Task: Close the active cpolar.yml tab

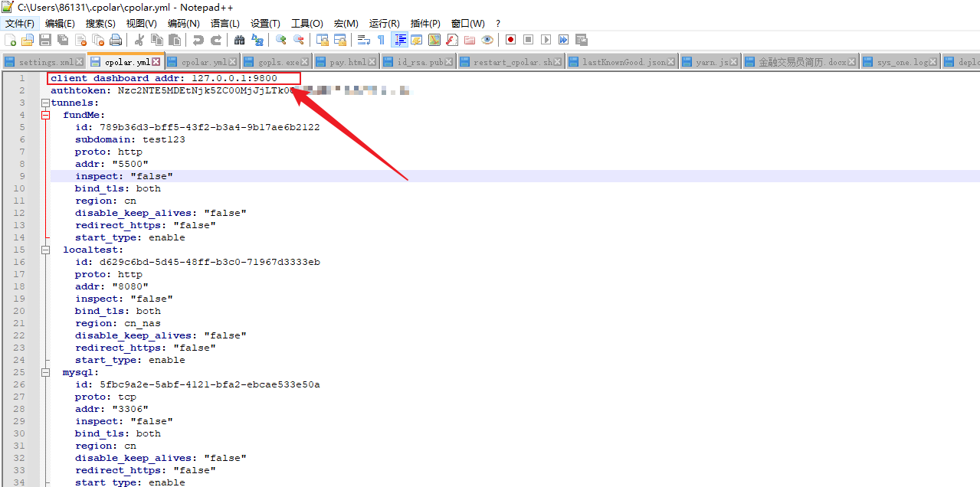Action: coord(156,61)
